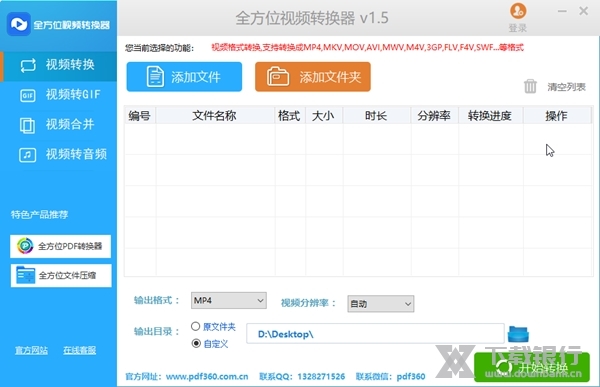Click the 转换进度 column header
The image size is (600, 387).
490,116
